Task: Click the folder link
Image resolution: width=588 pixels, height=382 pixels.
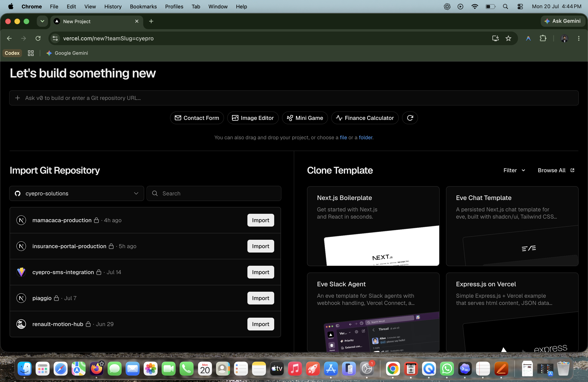Action: pyautogui.click(x=365, y=137)
